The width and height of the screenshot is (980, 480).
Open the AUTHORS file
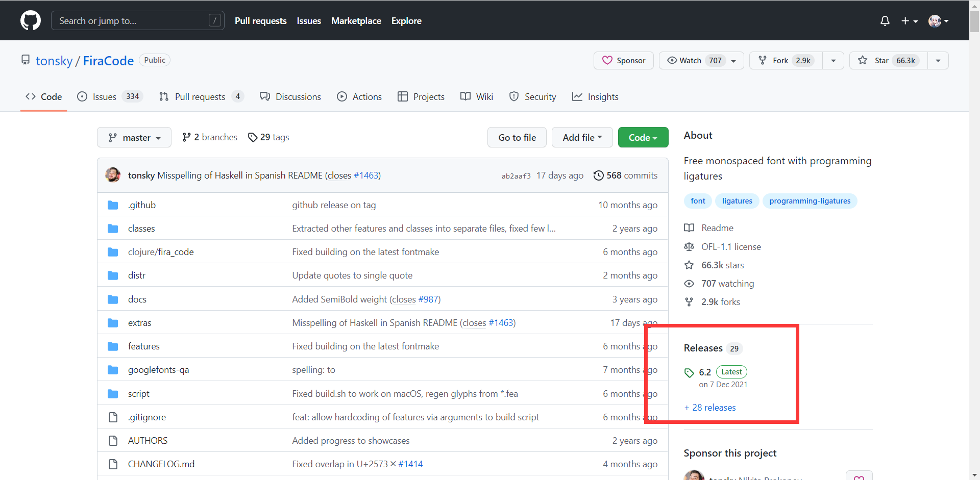click(148, 441)
